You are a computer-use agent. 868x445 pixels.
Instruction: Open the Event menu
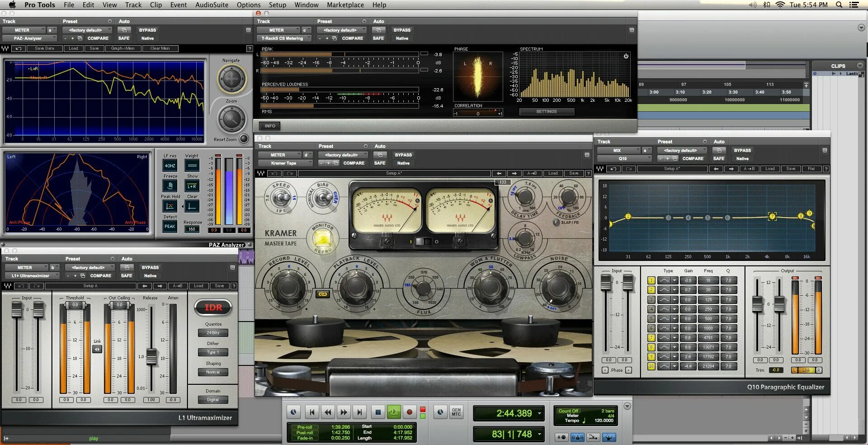tap(179, 5)
